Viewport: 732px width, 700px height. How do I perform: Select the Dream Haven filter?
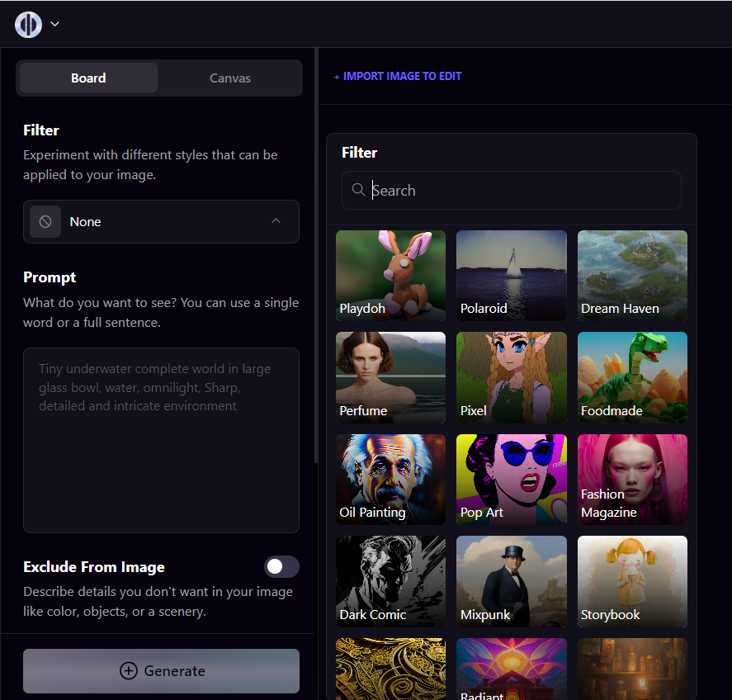[x=632, y=276]
